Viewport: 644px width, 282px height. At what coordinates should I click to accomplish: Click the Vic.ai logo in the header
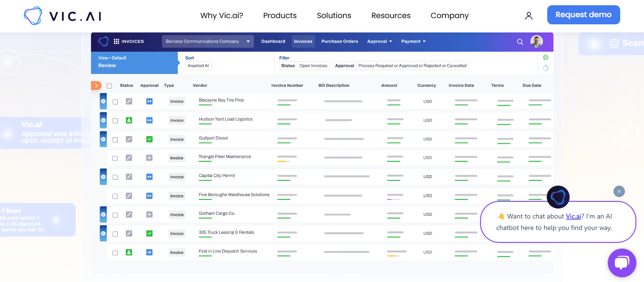pos(62,16)
